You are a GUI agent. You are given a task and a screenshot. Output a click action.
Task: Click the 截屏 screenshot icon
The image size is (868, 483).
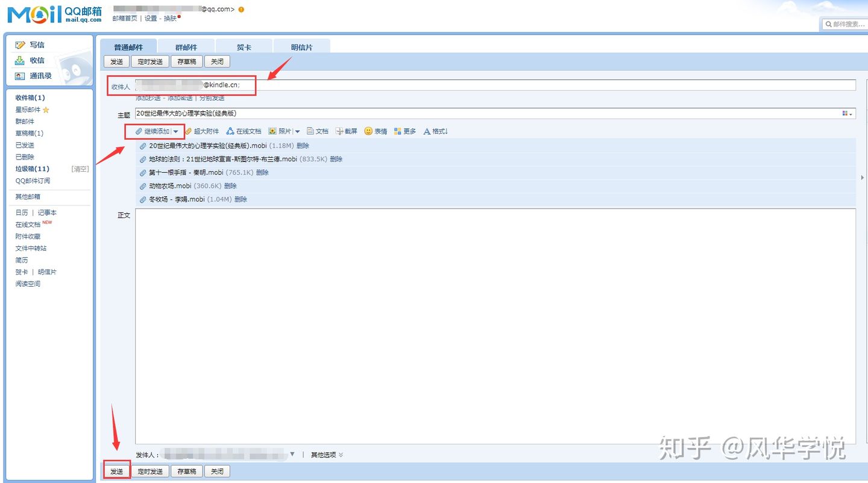[x=339, y=131]
